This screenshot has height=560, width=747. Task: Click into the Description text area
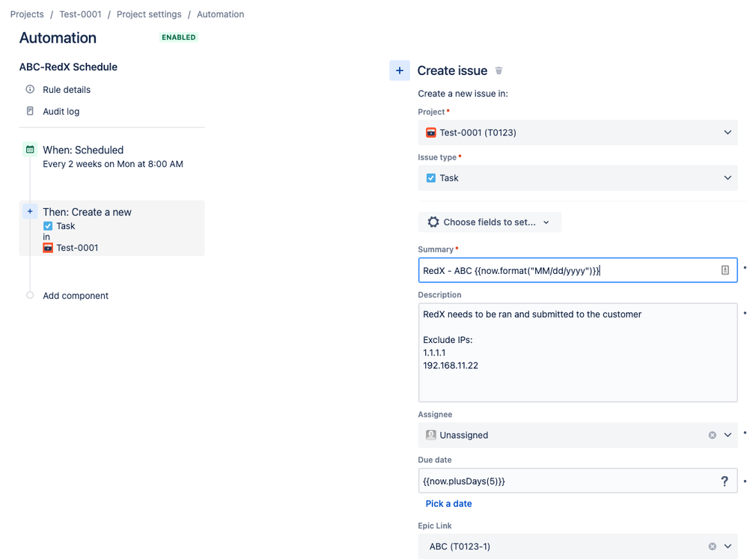click(578, 353)
